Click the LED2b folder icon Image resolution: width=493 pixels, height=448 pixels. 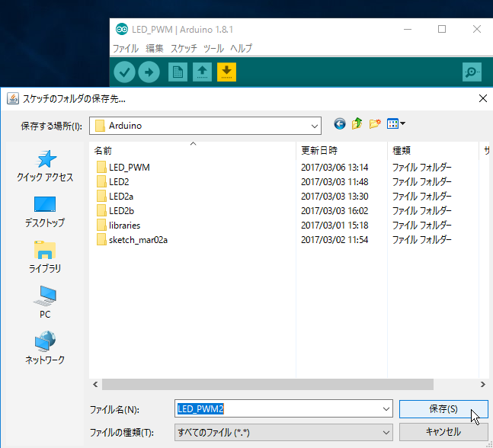pyautogui.click(x=101, y=210)
